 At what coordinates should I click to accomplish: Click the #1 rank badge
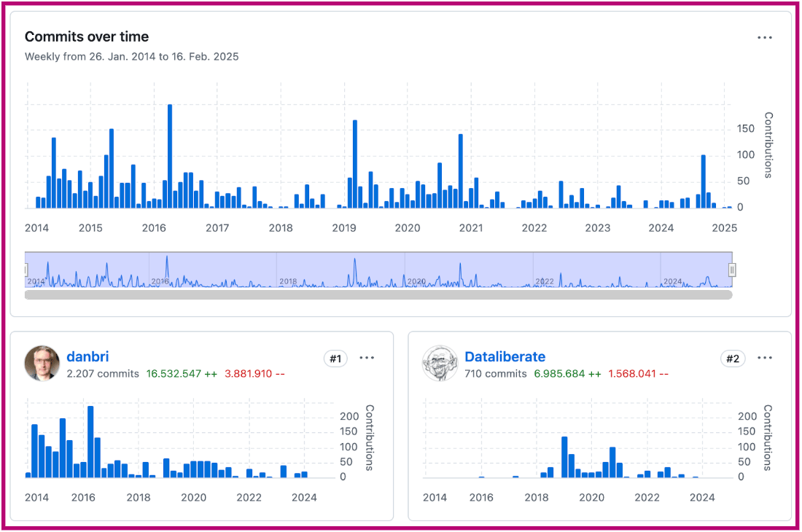pos(335,359)
